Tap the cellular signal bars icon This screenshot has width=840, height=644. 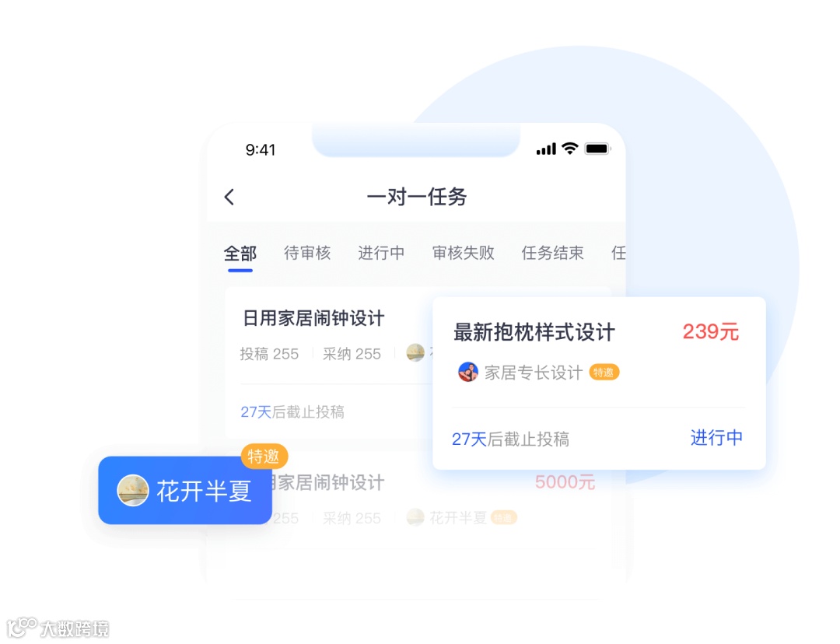tap(546, 149)
